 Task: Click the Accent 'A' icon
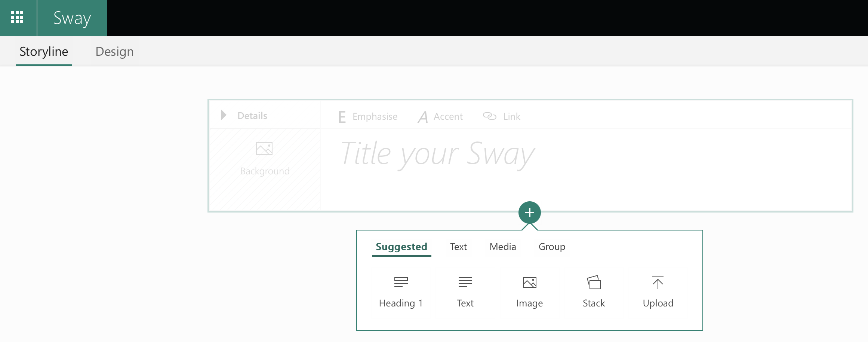click(x=423, y=117)
